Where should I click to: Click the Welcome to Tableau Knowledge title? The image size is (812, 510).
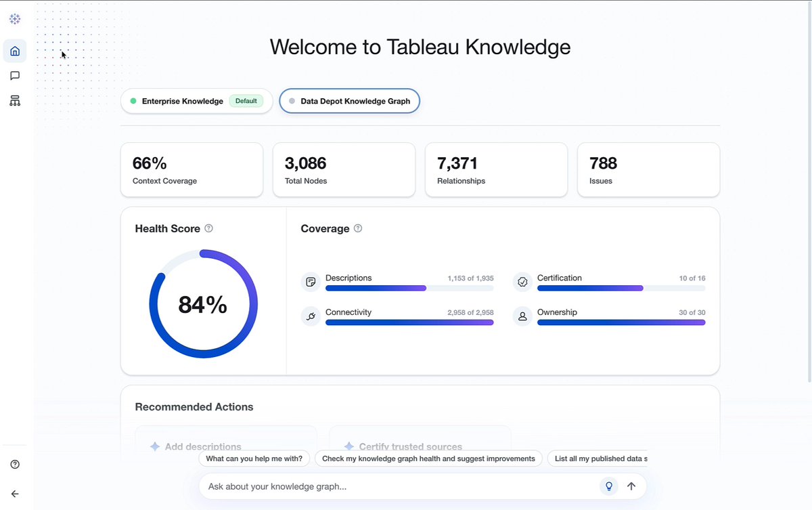[x=420, y=47]
